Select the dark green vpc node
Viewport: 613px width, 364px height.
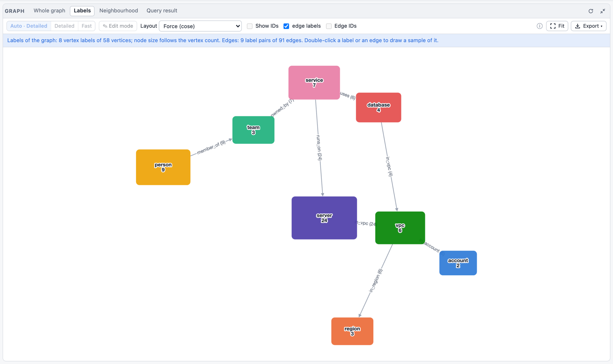(x=400, y=228)
